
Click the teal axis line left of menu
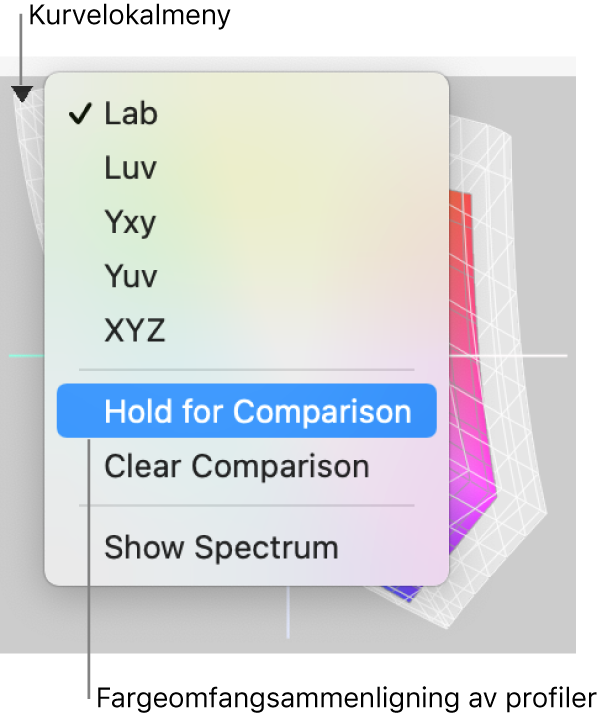click(27, 355)
